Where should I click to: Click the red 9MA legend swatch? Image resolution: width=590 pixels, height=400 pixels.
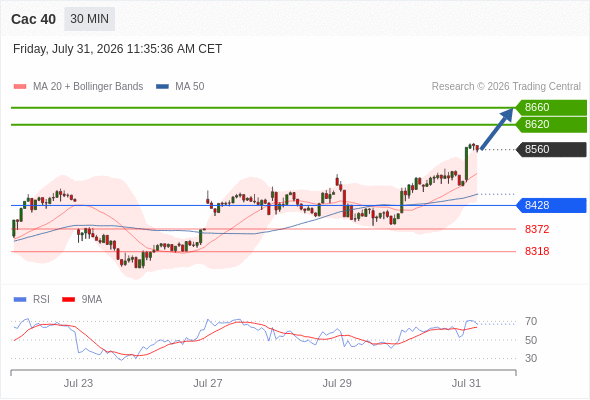tap(68, 300)
